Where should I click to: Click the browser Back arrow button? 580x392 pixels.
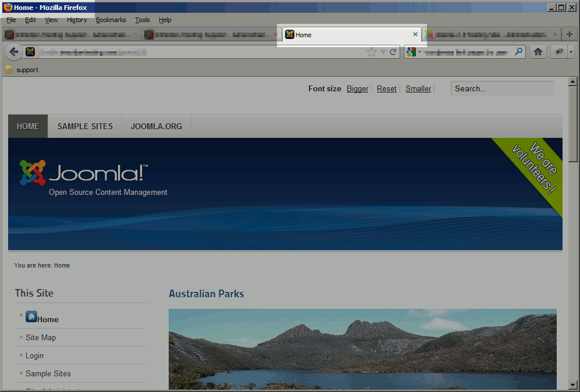(14, 52)
